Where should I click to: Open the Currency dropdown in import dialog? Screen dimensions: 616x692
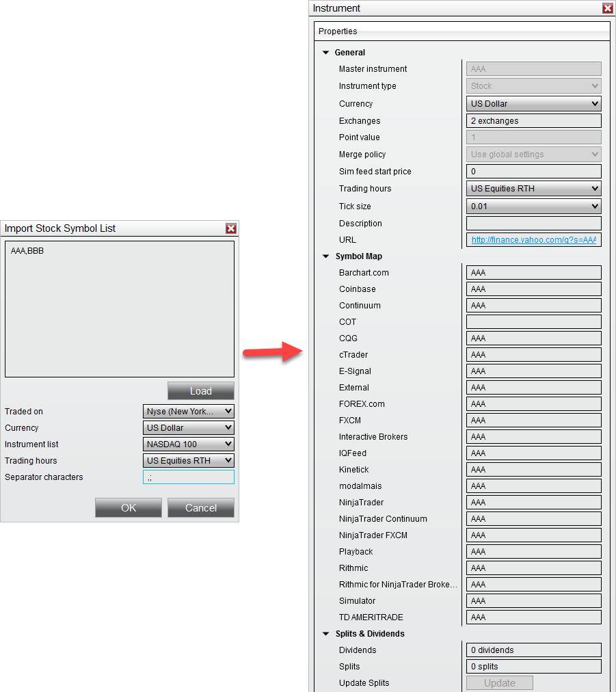pos(189,427)
